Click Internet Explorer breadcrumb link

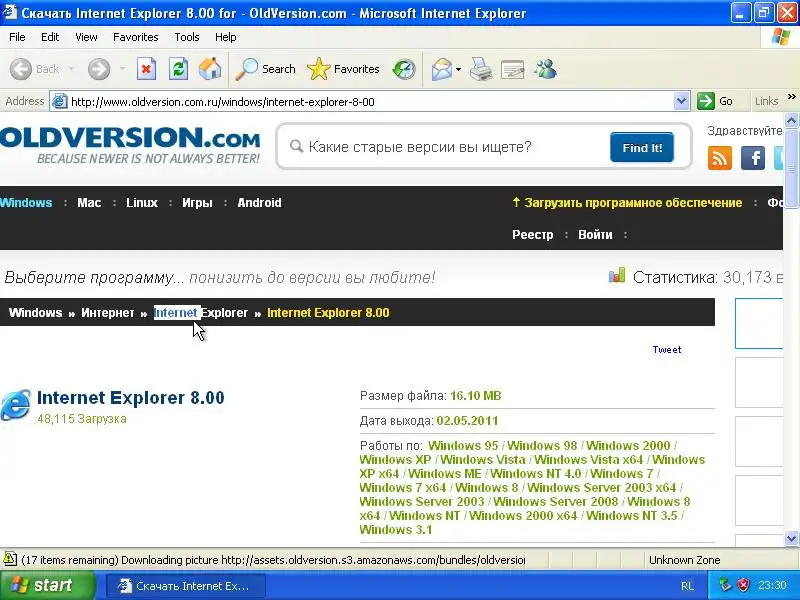201,313
